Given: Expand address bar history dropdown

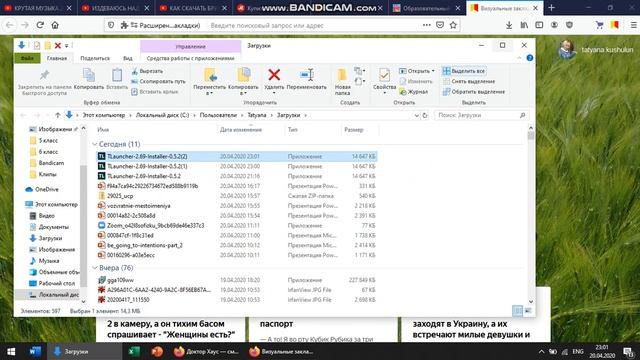Looking at the screenshot, I should click(x=416, y=116).
